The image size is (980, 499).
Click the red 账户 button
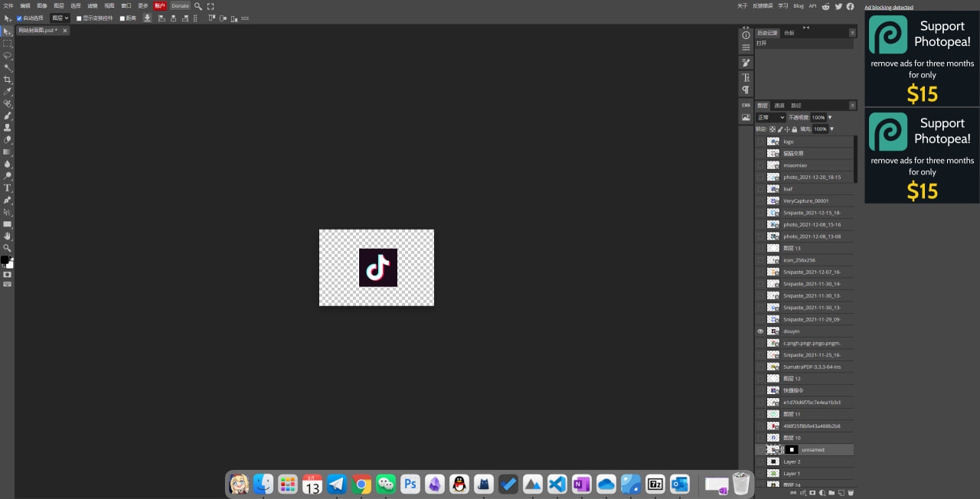(160, 5)
